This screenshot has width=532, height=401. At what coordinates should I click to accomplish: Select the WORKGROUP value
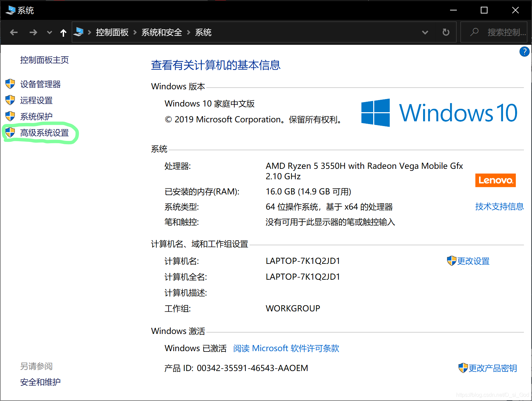[x=293, y=309]
